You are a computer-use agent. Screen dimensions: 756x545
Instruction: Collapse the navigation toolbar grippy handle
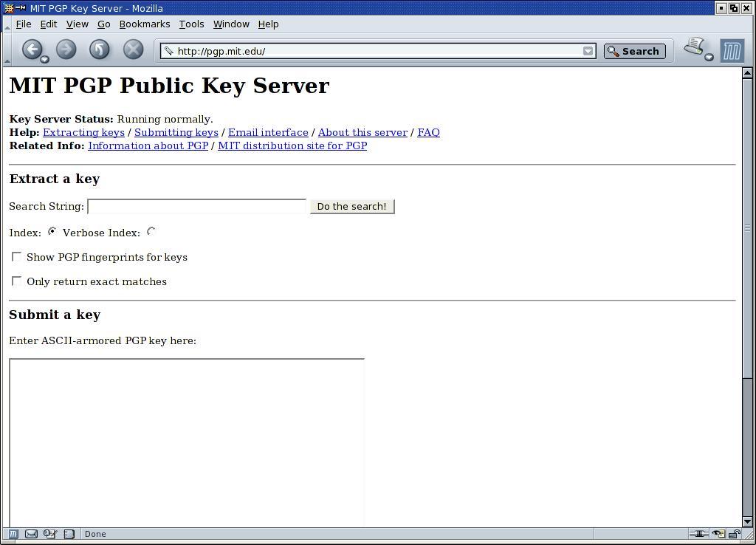(x=7, y=49)
